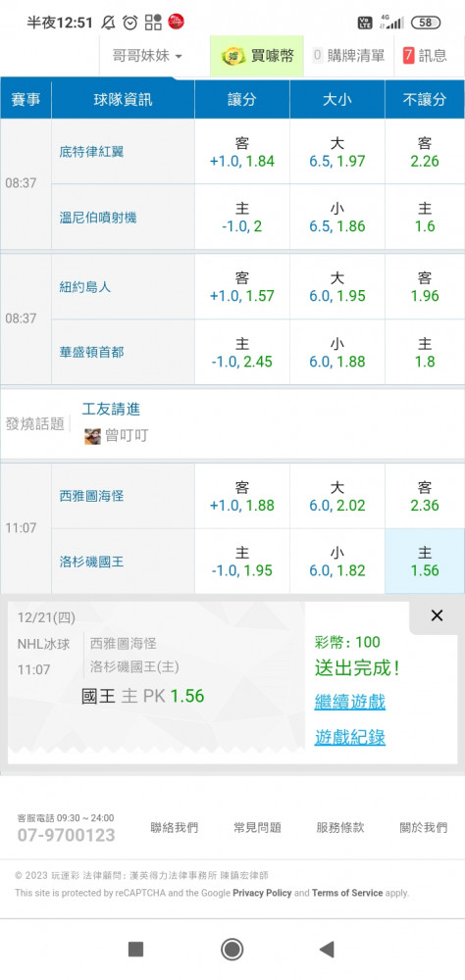Toggle 洛杉磯國王 主 1.56 moneyline selection

tap(425, 562)
